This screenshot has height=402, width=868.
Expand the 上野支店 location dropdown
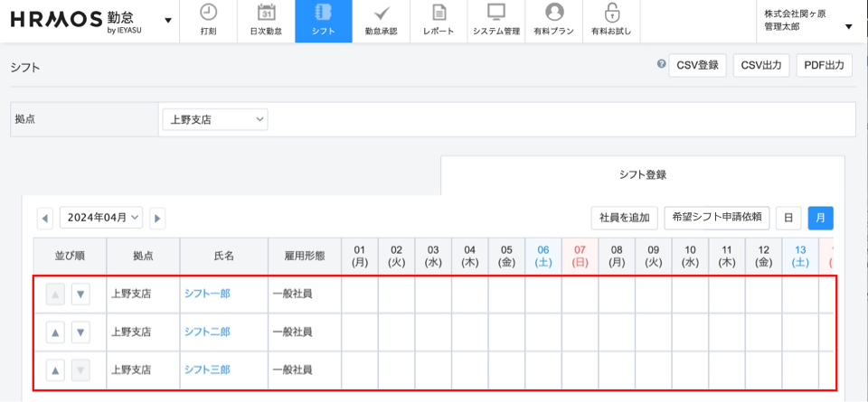214,119
